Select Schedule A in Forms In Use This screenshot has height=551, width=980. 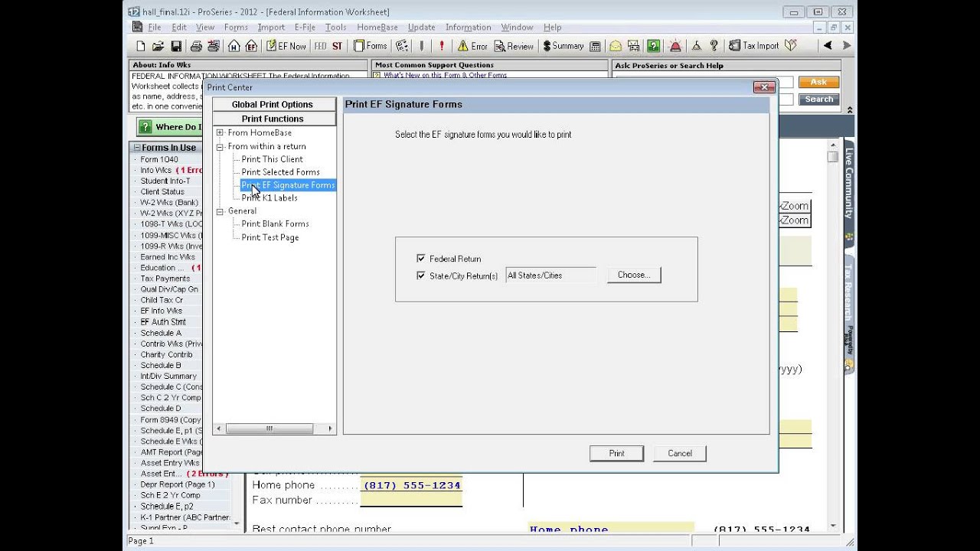[161, 333]
